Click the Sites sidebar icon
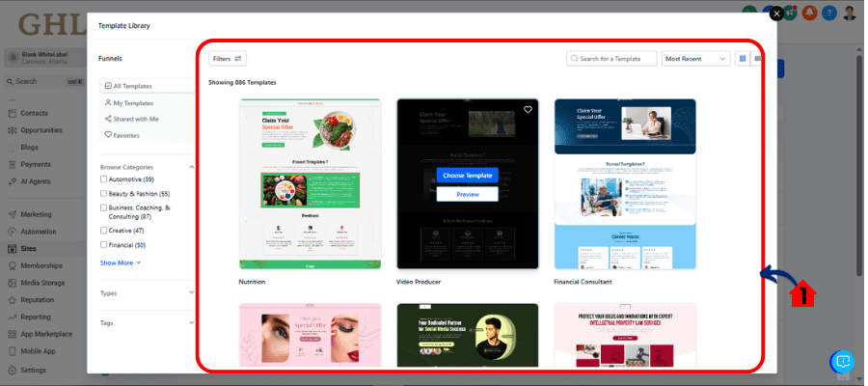The width and height of the screenshot is (868, 386). (13, 249)
